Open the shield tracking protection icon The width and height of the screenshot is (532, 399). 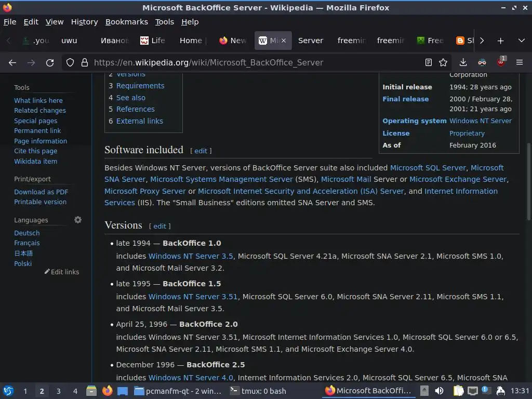tap(70, 62)
